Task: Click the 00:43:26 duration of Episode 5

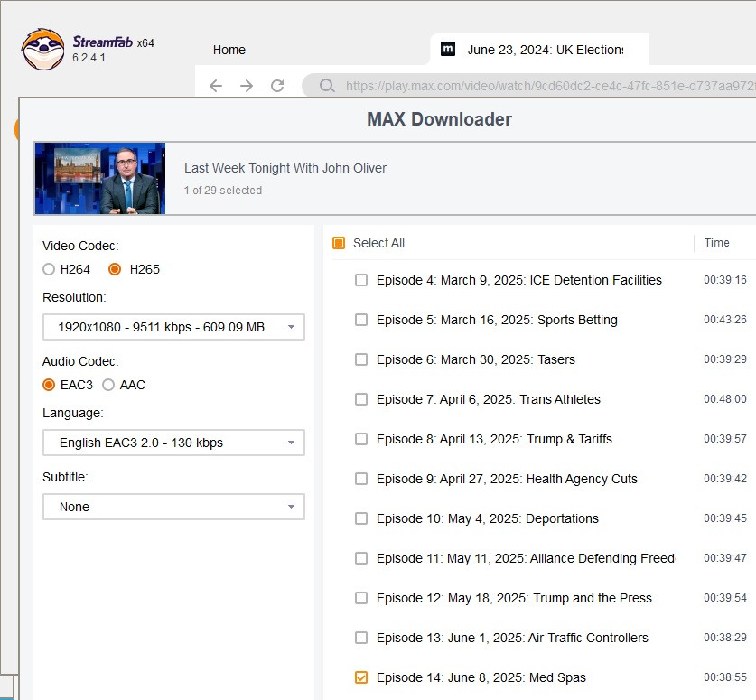Action: pos(725,320)
